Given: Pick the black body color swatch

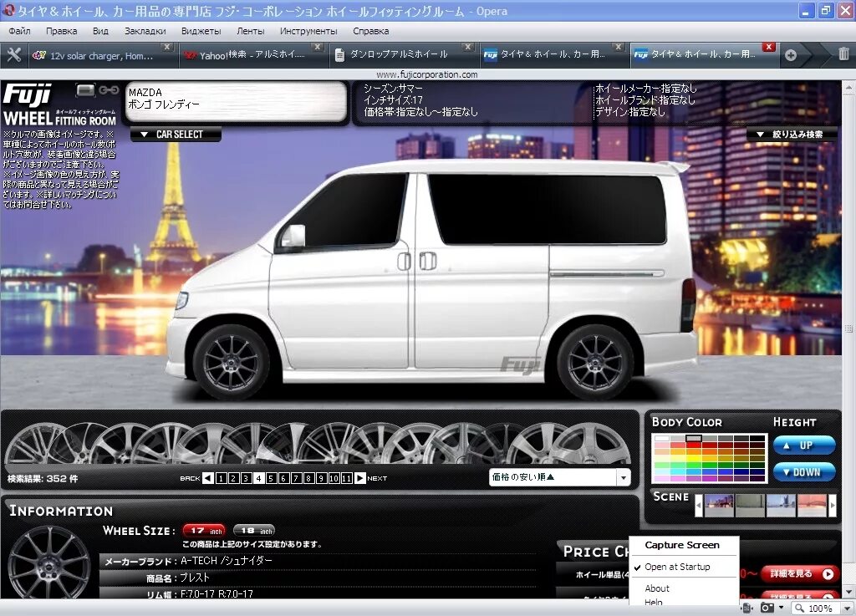Looking at the screenshot, I should 757,438.
